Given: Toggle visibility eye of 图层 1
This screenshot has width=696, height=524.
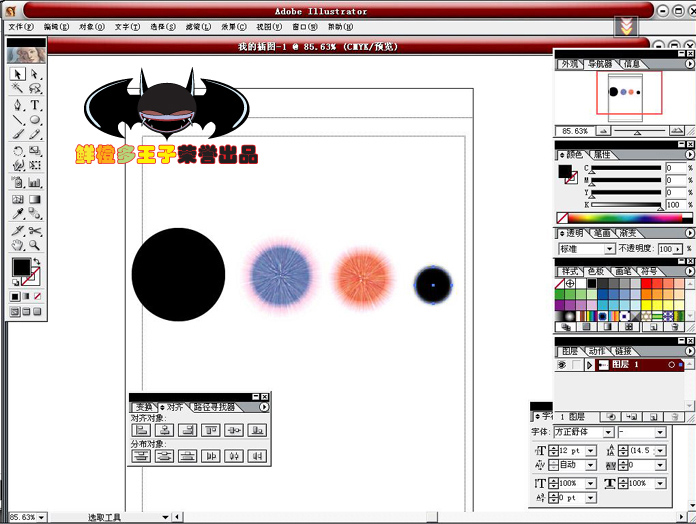Looking at the screenshot, I should pos(562,365).
